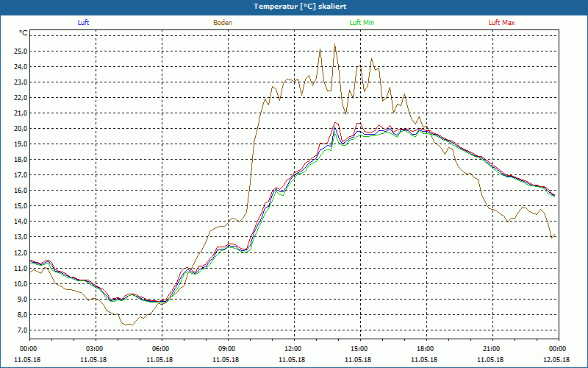Viewport: 588px width, 368px height.
Task: Click the 11,0 y-axis value
Action: 21,268
